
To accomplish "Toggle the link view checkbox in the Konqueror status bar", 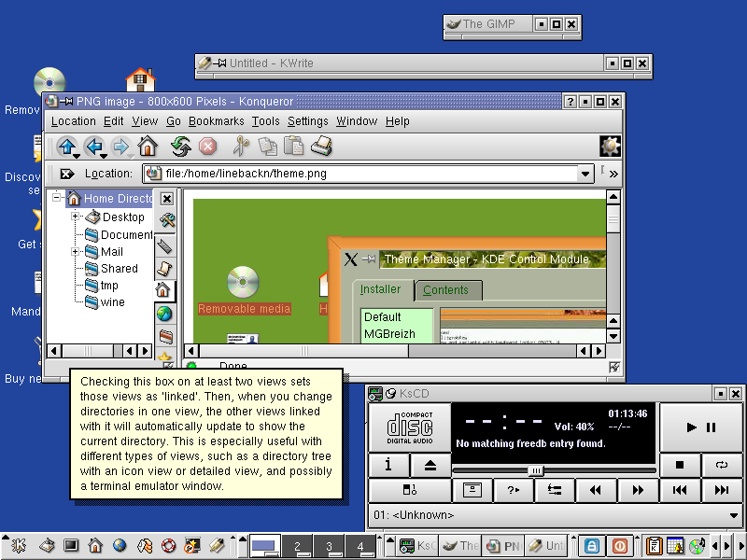I will point(614,367).
